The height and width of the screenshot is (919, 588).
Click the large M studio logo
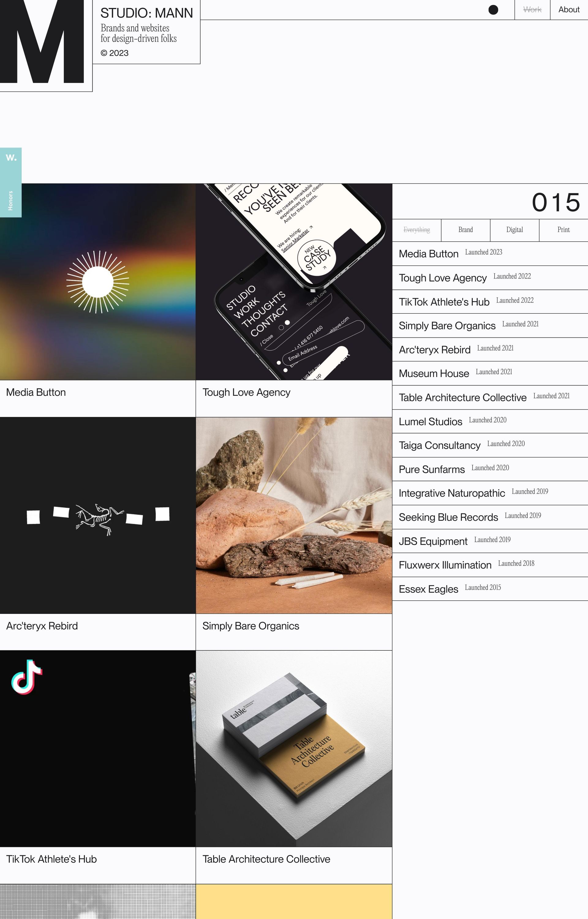coord(42,41)
